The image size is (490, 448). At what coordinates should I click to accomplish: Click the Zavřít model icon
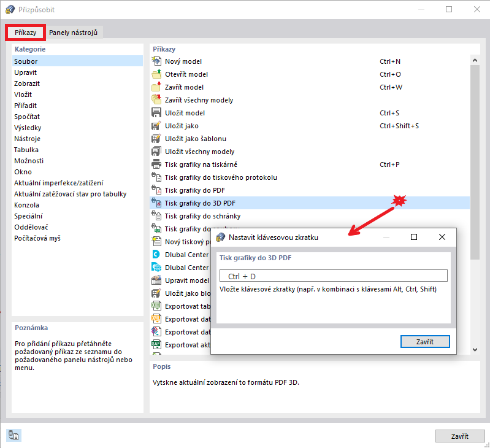[156, 87]
